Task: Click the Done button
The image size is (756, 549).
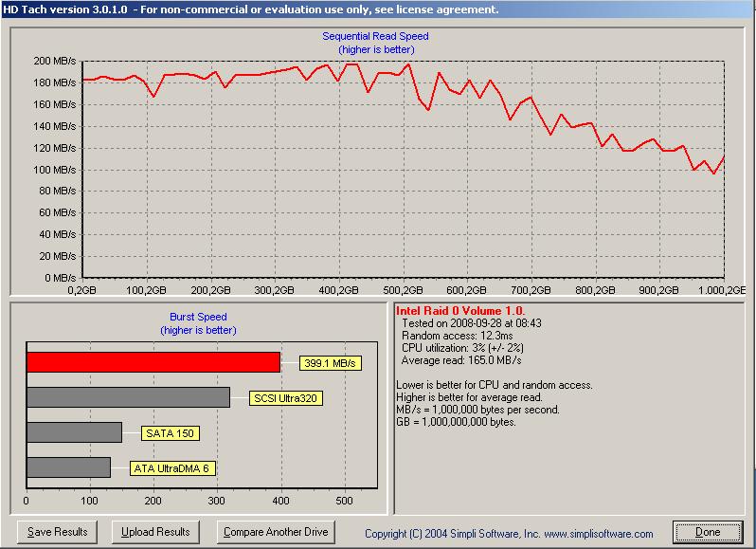Action: click(708, 532)
